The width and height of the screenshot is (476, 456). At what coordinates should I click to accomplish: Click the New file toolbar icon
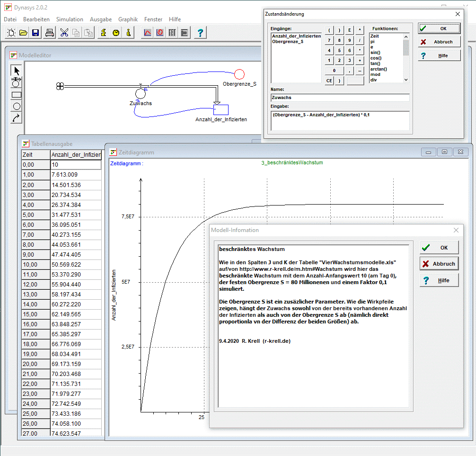click(11, 33)
